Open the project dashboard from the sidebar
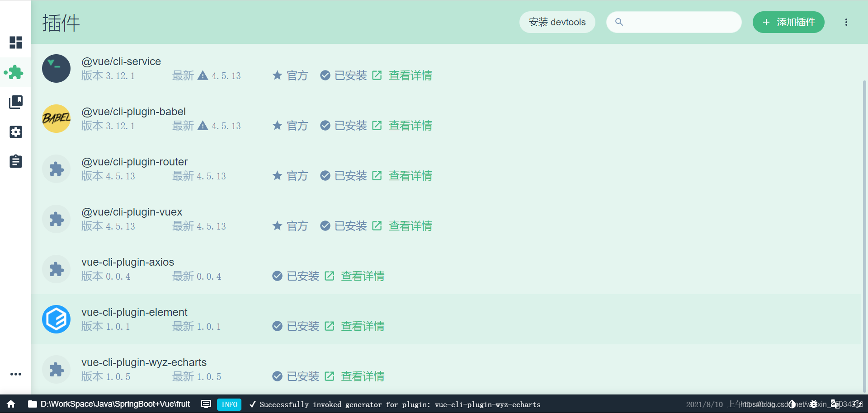Viewport: 868px width, 413px height. click(x=16, y=42)
